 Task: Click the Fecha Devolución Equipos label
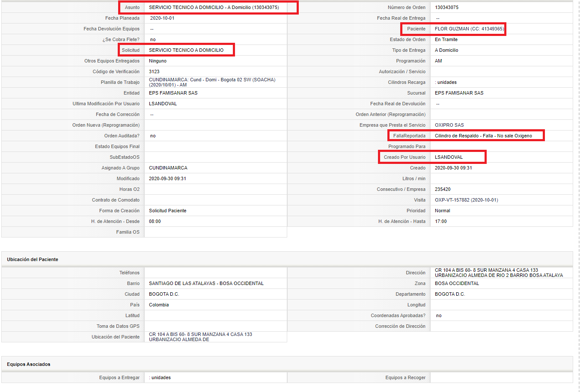111,29
